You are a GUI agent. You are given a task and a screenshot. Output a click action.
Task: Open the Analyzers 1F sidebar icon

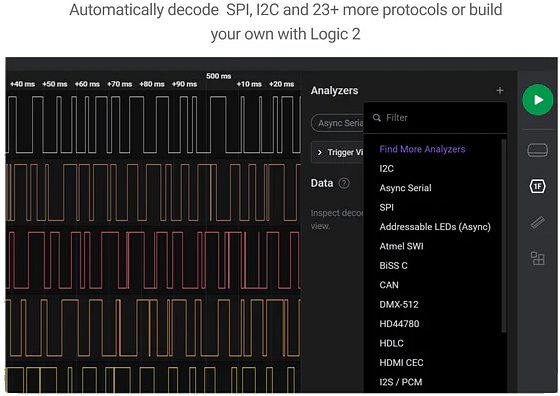tap(538, 186)
